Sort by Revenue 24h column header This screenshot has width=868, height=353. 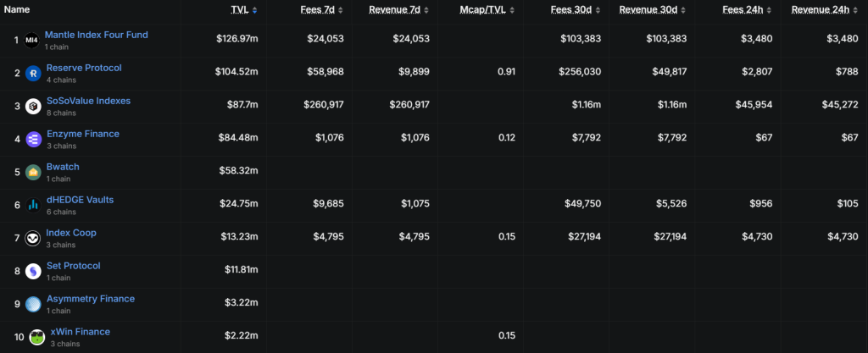click(x=820, y=9)
